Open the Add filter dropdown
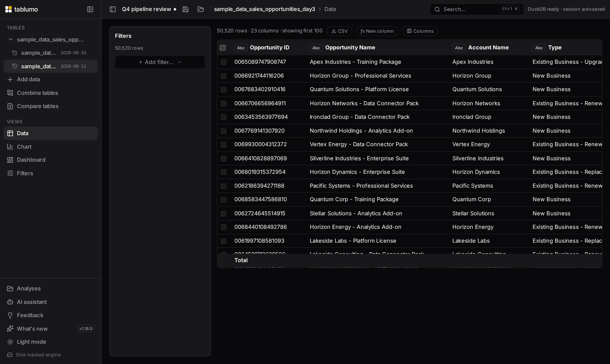Viewport: 610px width, 364px height. point(160,62)
